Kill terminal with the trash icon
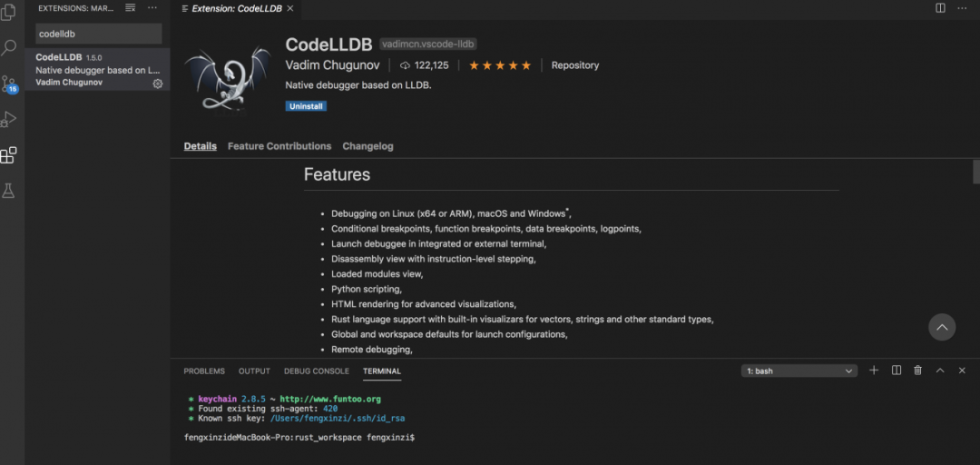The height and width of the screenshot is (465, 980). pos(917,371)
